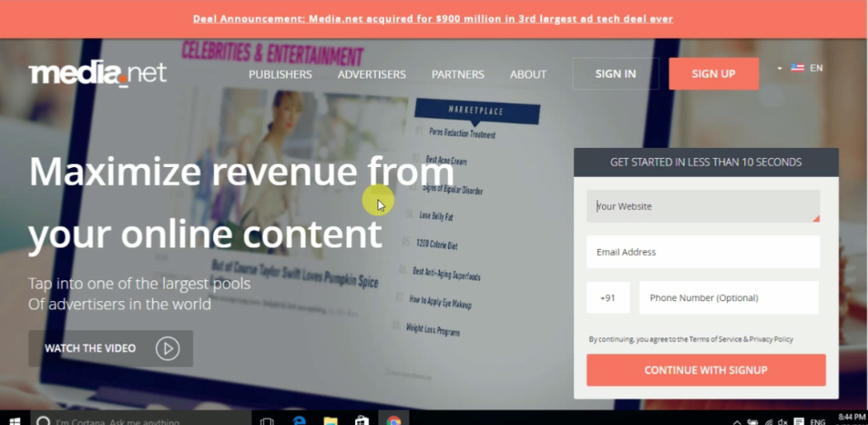
Task: Click the media.net logo
Action: [97, 74]
